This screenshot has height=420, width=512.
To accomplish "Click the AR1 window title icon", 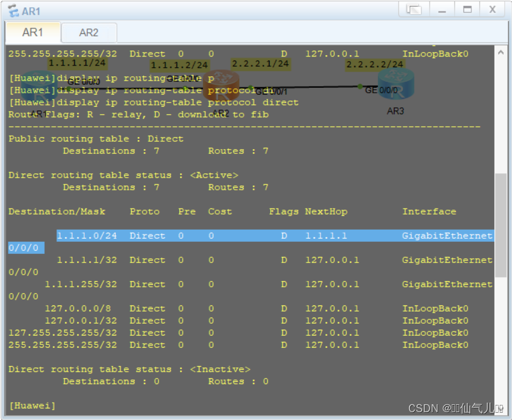I will point(14,11).
